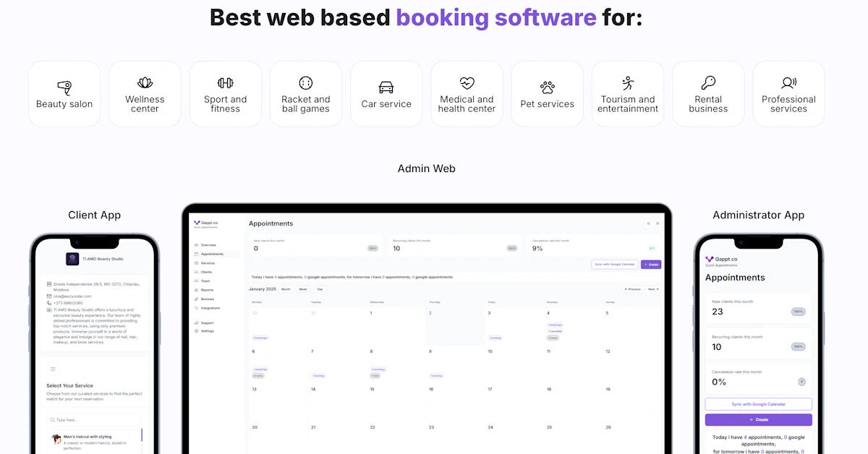Click Sync with Google Calendar in Admin Web
The image size is (868, 454).
tap(615, 265)
